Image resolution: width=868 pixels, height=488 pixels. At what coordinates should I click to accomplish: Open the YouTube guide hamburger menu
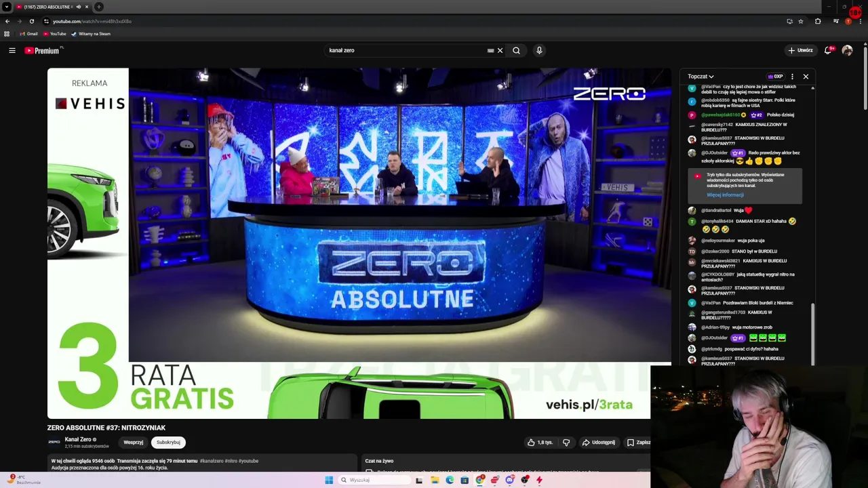12,50
